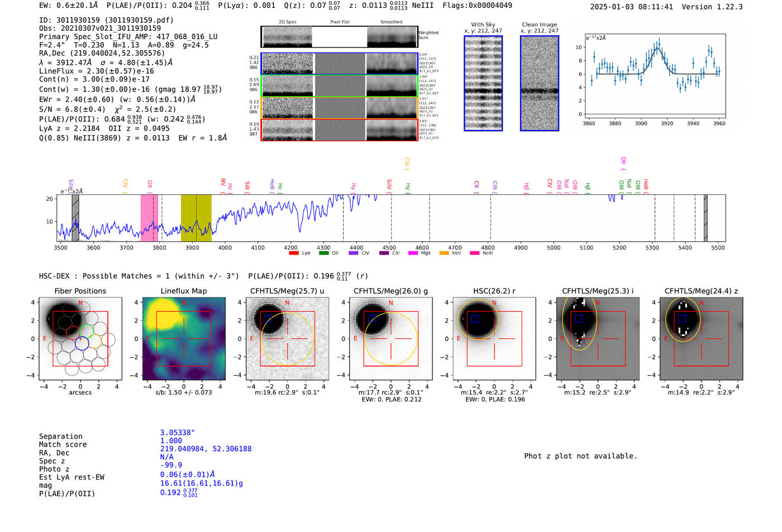Click the blue 219.040984, 52.306188 coordinates

coord(206,449)
